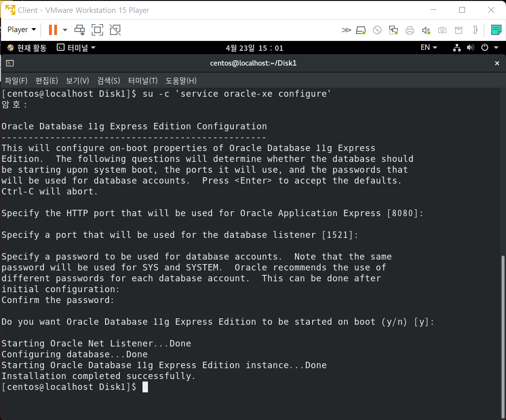The width and height of the screenshot is (506, 420).
Task: Click the 'Starting Oracle Net Listener...Done' line
Action: coord(96,344)
